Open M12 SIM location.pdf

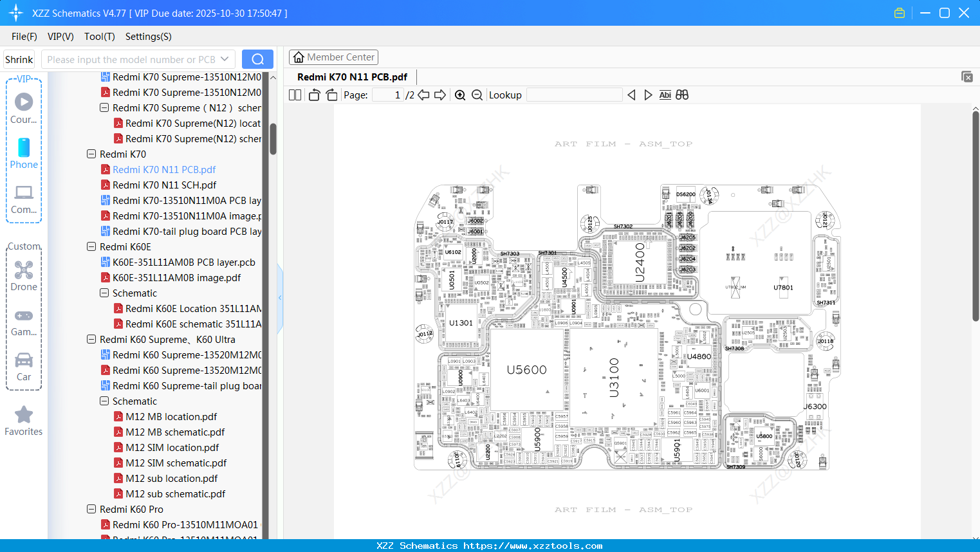coord(167,448)
